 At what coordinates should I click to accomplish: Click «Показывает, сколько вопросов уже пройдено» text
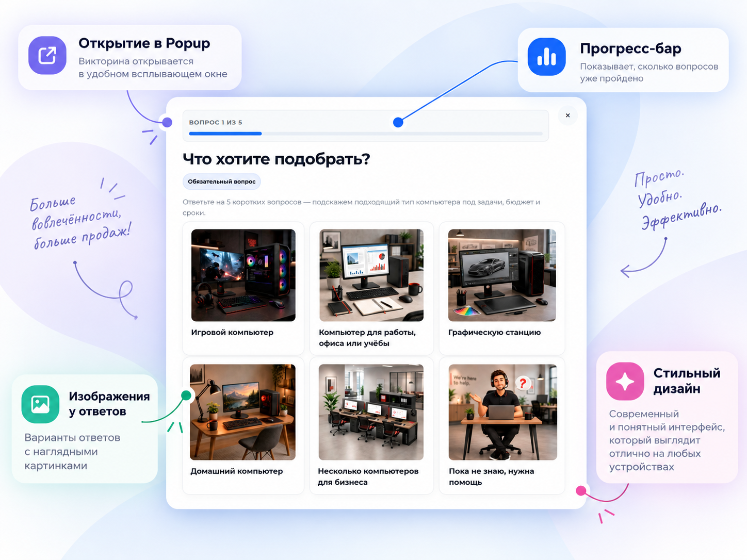649,72
